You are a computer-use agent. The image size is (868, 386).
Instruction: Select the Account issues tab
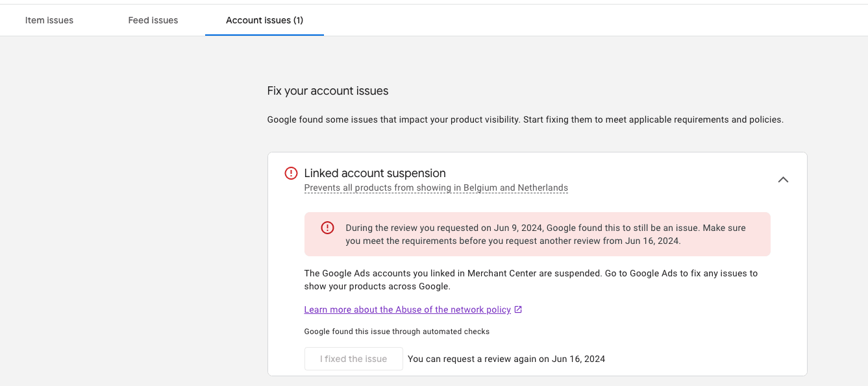(264, 20)
